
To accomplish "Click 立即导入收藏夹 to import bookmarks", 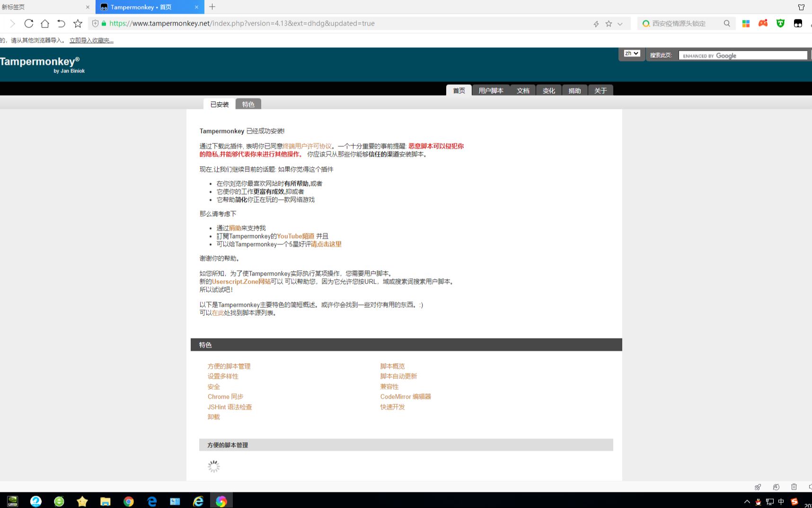I will tap(91, 40).
